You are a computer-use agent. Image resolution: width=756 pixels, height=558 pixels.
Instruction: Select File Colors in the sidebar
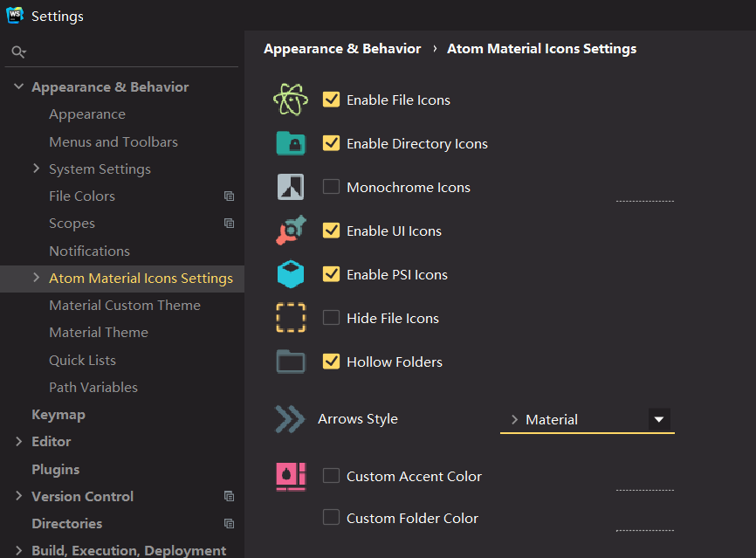click(x=82, y=196)
